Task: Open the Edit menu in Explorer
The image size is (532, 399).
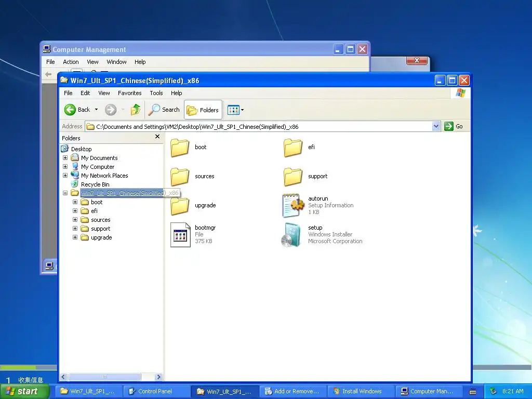Action: (x=85, y=93)
